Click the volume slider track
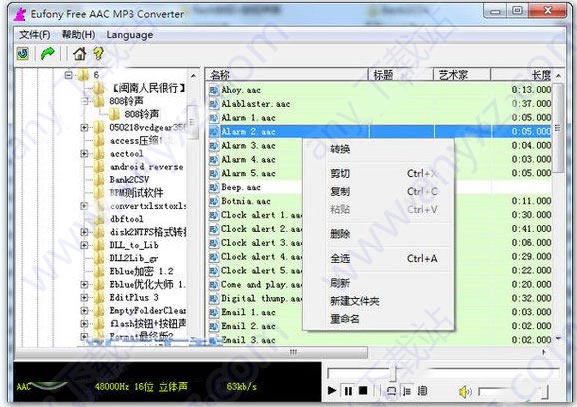Screen dimensions: 577x407 pos(513,392)
